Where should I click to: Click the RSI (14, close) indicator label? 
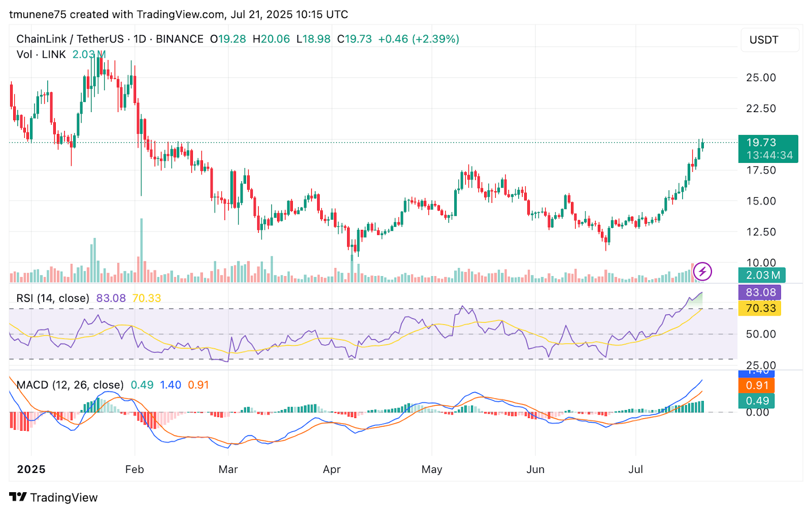(53, 298)
